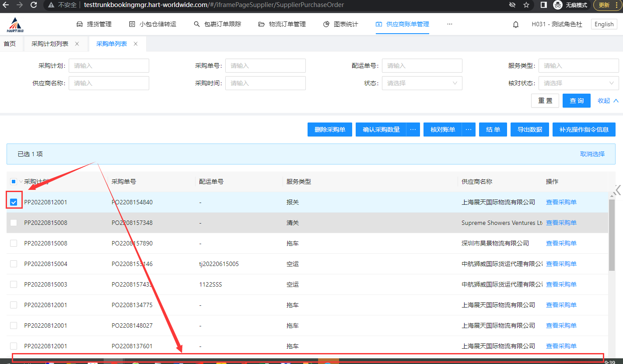Uncheck the PO2208154840 row checkbox
Viewport: 623px width, 364px height.
click(14, 202)
